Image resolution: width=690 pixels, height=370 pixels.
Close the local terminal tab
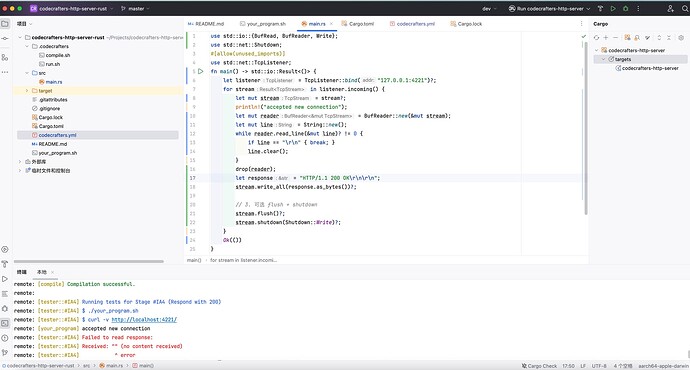click(x=52, y=272)
